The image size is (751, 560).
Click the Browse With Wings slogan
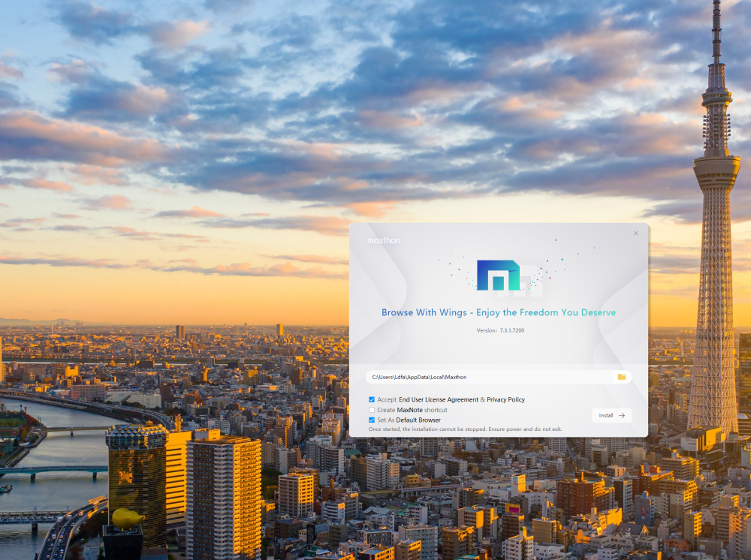click(x=499, y=312)
